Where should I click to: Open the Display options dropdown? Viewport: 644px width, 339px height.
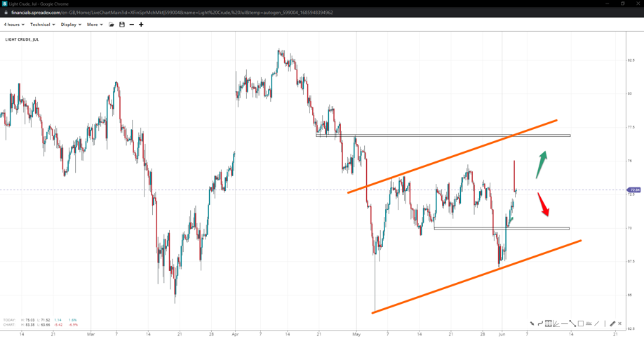(x=71, y=25)
